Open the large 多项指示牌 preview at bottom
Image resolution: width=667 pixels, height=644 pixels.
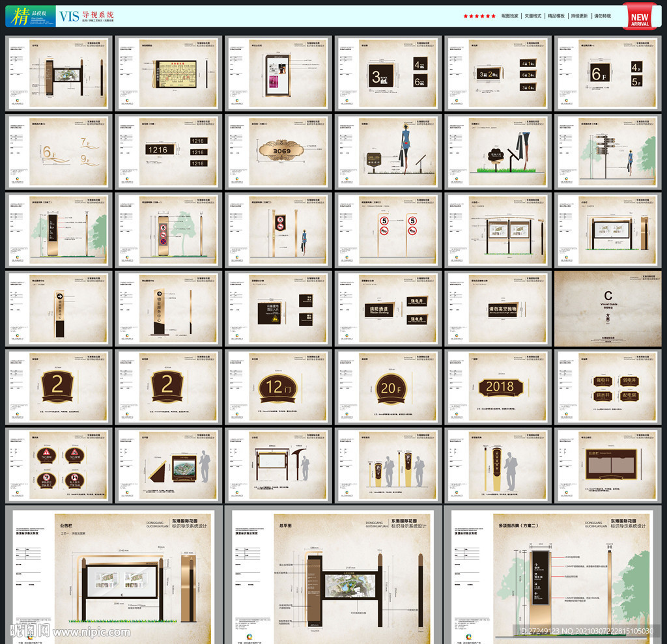(553, 573)
